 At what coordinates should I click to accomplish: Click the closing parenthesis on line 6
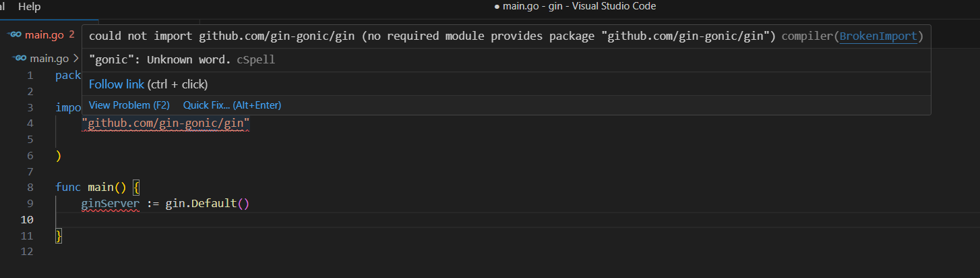pos(59,156)
